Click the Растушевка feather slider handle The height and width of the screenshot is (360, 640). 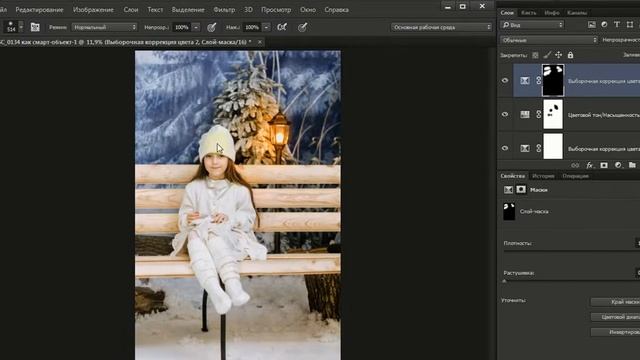(x=504, y=281)
